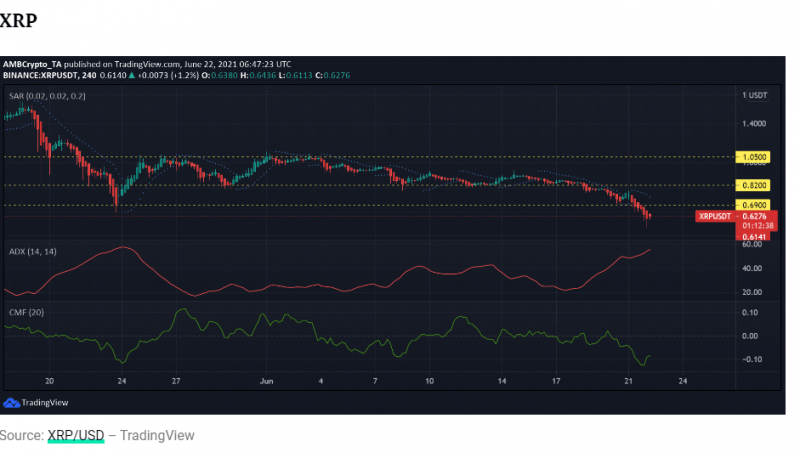Click the CMF (20) indicator label
Screen dimensions: 800x458
click(x=27, y=312)
